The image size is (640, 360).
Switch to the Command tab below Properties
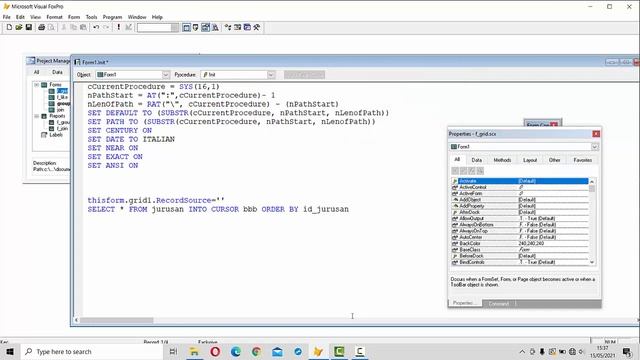coord(499,304)
